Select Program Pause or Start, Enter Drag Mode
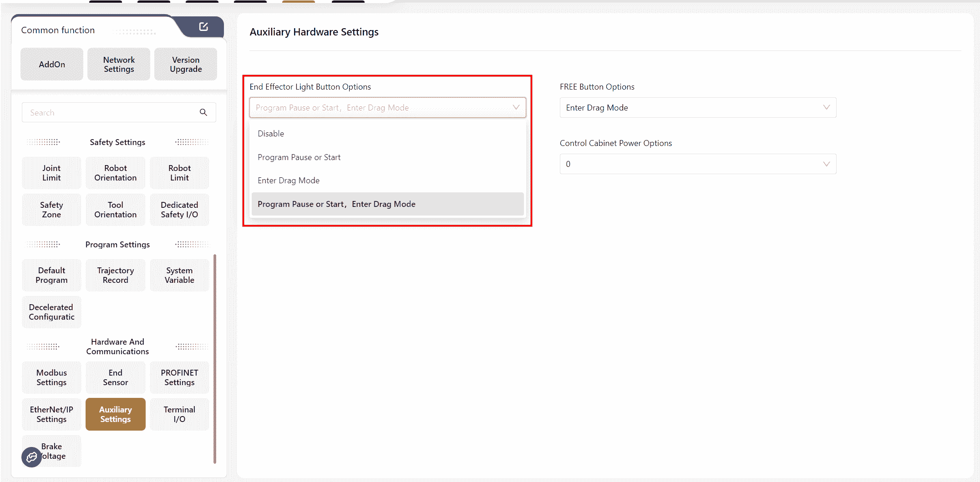Image resolution: width=980 pixels, height=482 pixels. pos(336,204)
